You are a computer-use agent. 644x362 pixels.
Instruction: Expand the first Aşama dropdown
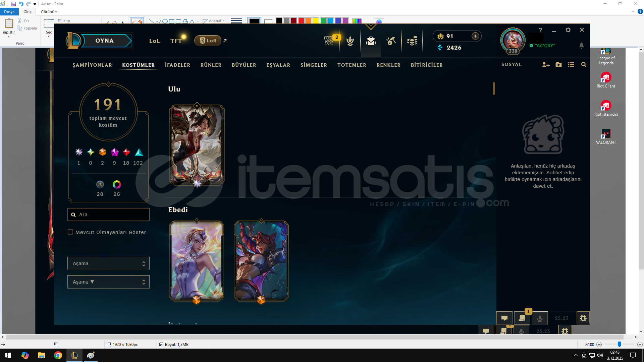pos(108,263)
